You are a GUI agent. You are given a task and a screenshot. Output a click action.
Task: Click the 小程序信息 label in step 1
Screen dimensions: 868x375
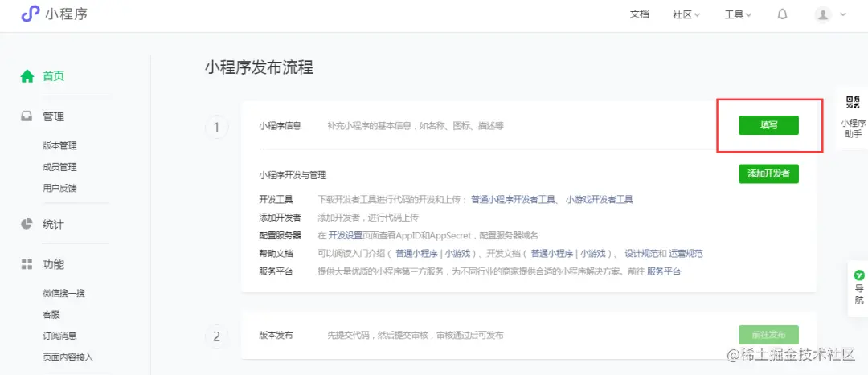280,125
